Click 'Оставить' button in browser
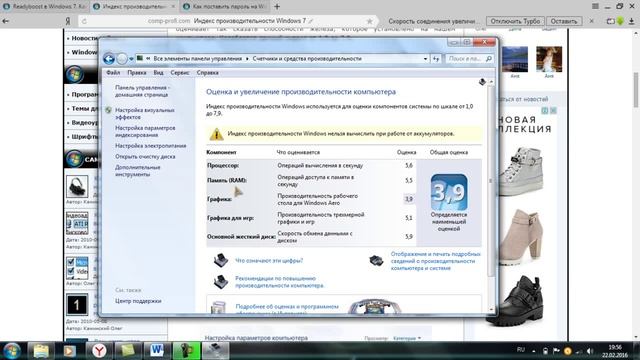This screenshot has width=640, height=360. click(x=564, y=21)
